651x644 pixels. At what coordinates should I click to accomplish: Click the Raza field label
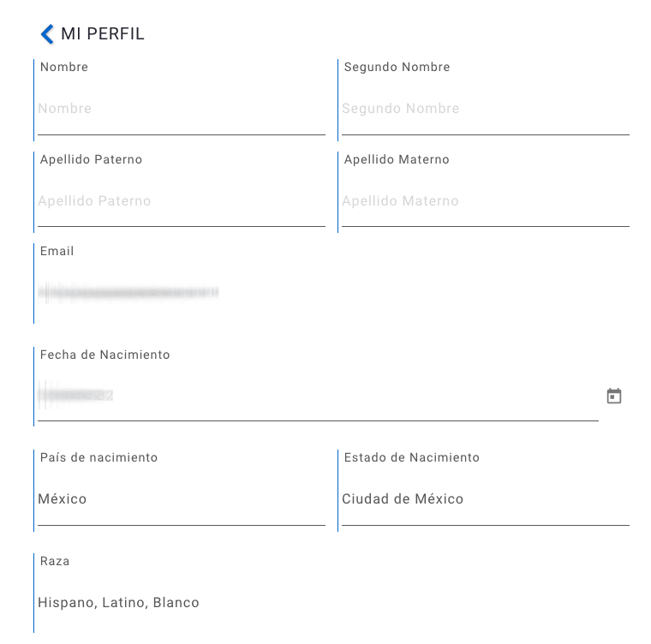55,562
